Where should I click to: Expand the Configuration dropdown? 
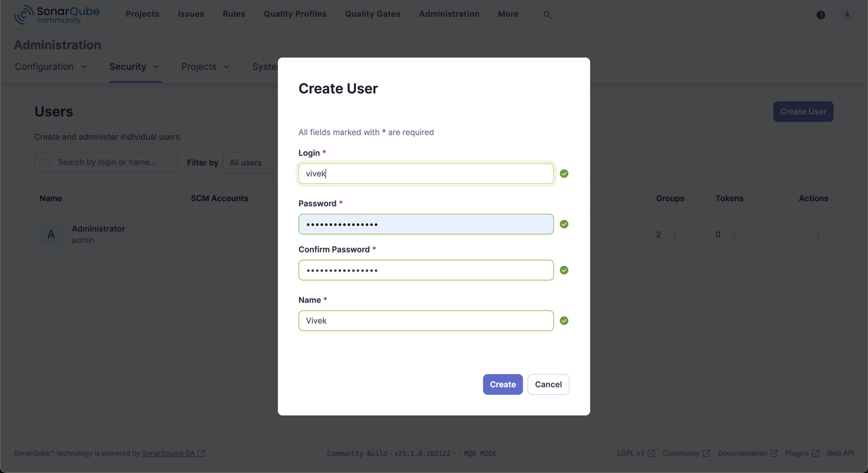51,67
